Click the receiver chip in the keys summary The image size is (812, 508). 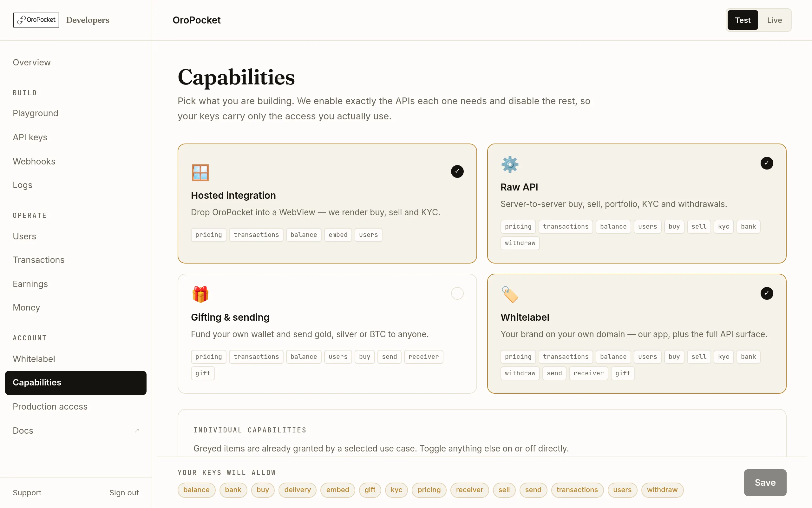click(x=469, y=490)
